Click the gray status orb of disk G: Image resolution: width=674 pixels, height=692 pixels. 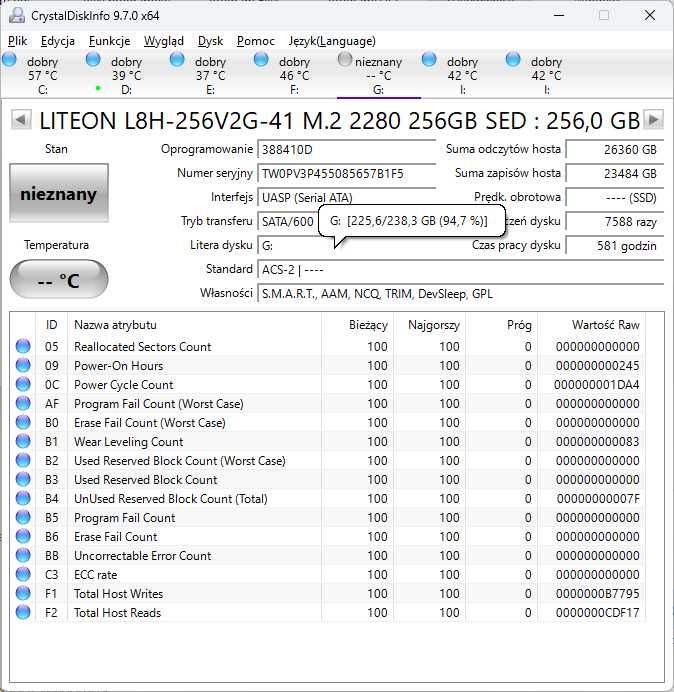coord(345,59)
